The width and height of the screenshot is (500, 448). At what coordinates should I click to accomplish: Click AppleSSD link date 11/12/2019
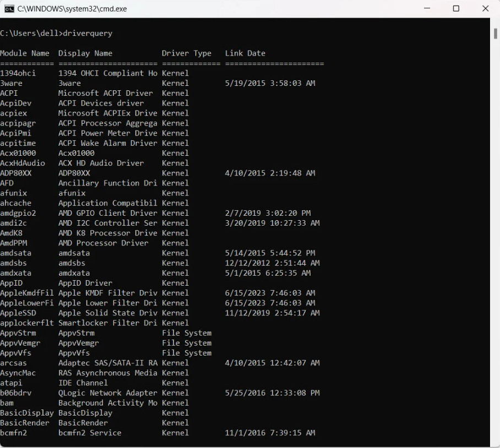(x=272, y=313)
